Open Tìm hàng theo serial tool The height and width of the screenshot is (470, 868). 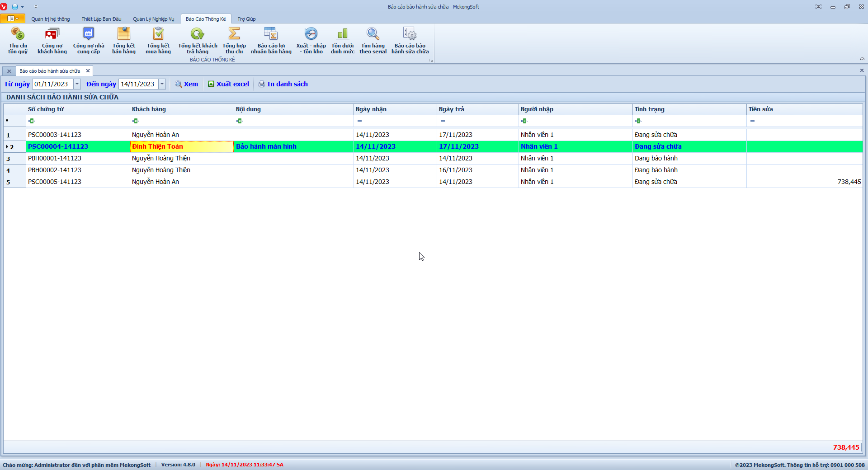click(x=373, y=40)
